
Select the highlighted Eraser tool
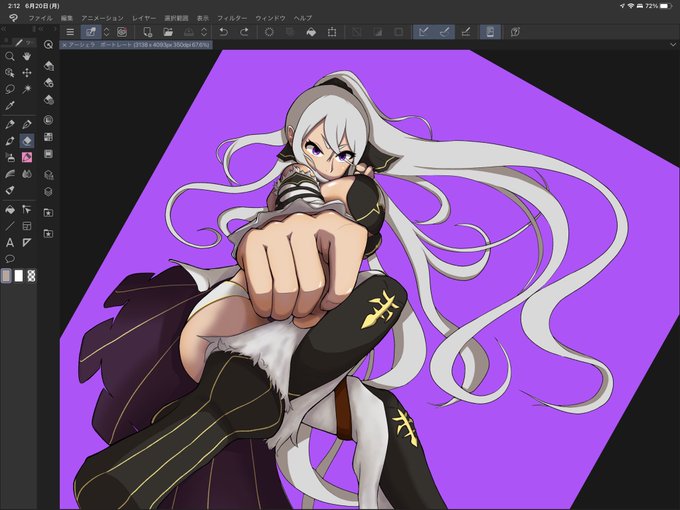click(x=27, y=141)
